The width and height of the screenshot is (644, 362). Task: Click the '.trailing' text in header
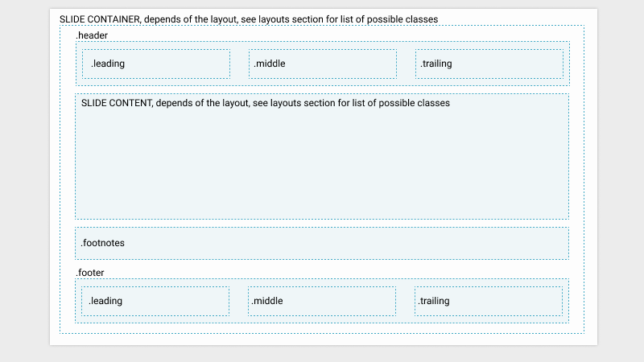pos(436,64)
